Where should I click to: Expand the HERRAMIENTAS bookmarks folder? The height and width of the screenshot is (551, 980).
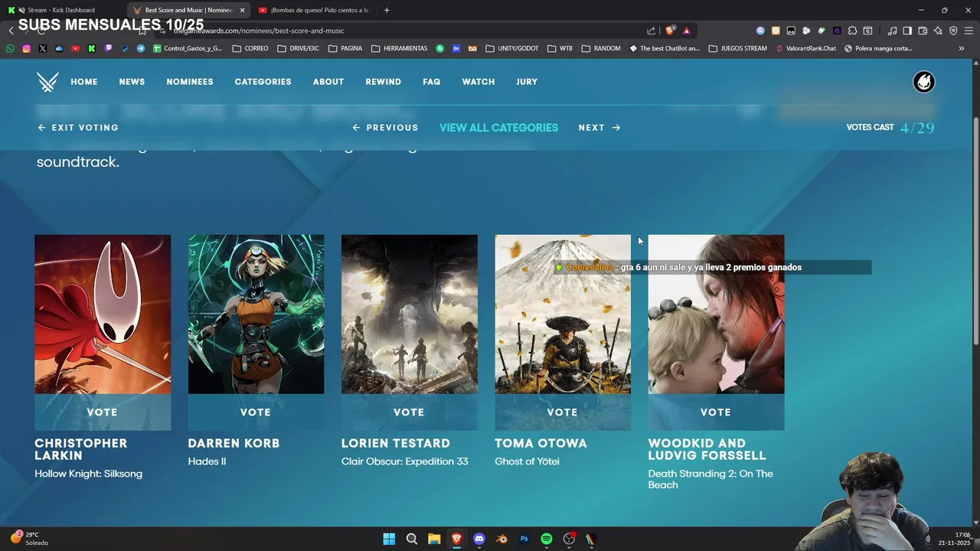400,48
